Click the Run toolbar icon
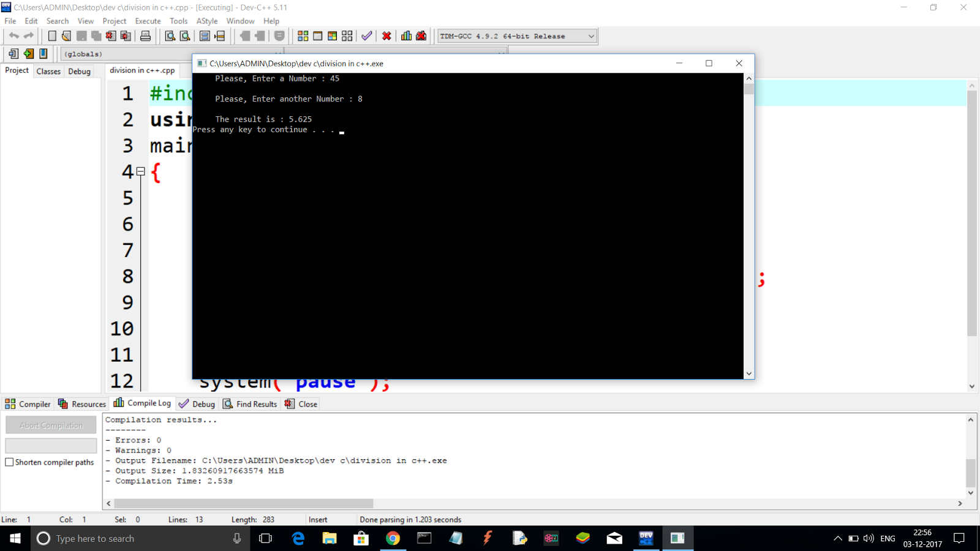Image resolution: width=980 pixels, height=551 pixels. pyautogui.click(x=317, y=36)
